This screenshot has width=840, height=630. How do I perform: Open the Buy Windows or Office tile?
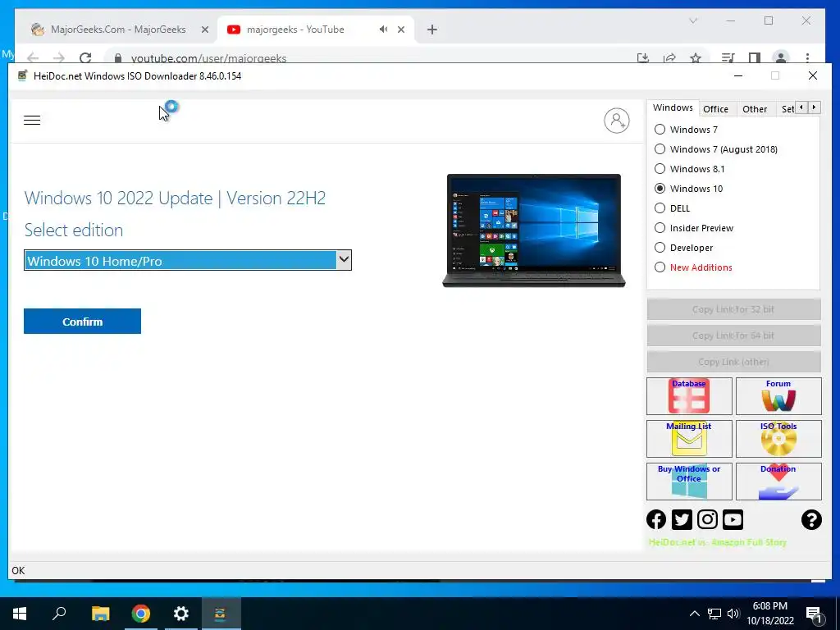pos(689,481)
